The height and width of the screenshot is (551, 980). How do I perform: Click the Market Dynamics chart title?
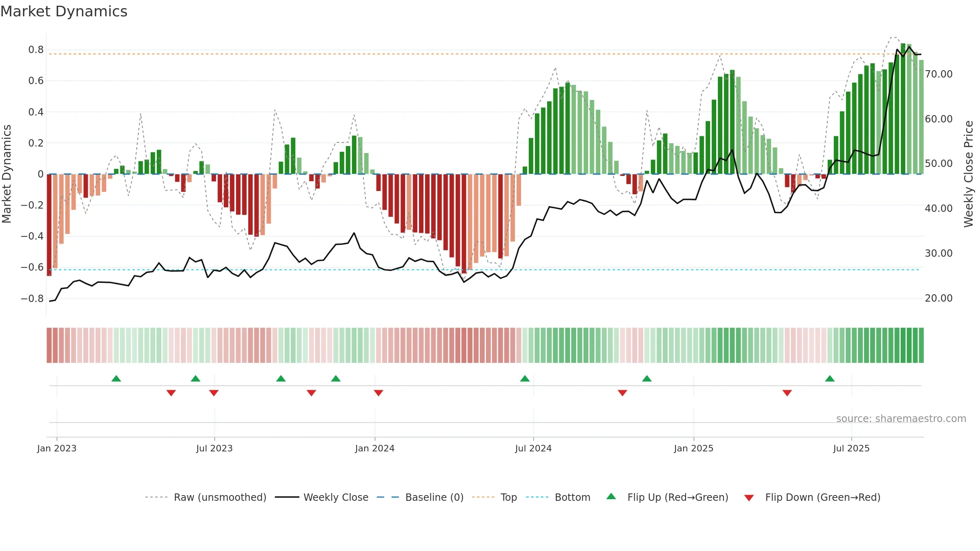pos(64,11)
